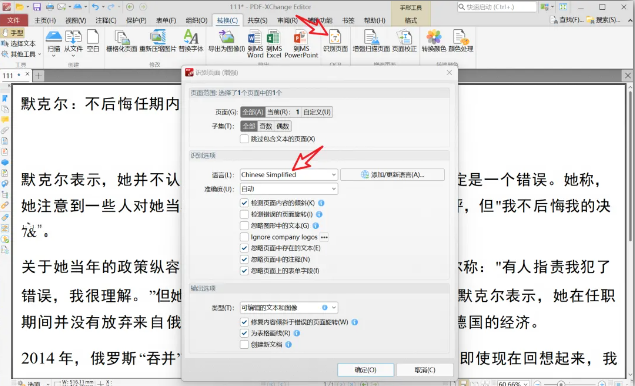Open the Scan tool in the ribbon
This screenshot has width=635, height=386.
point(54,41)
